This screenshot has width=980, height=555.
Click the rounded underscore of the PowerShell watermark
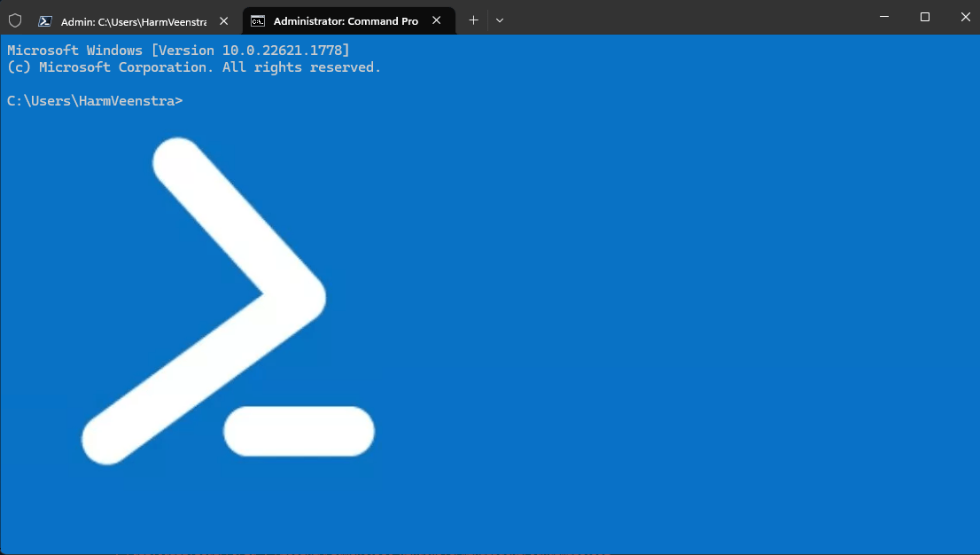tap(299, 432)
